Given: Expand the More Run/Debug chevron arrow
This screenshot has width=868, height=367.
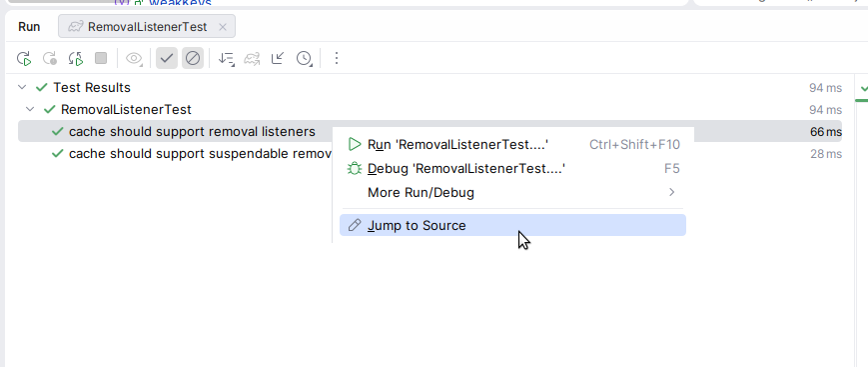Looking at the screenshot, I should [671, 192].
